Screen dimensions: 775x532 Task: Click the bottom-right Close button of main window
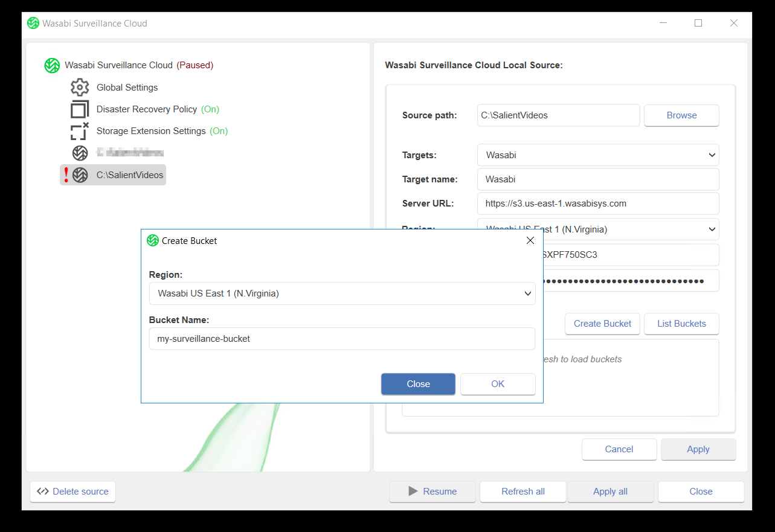(x=701, y=492)
